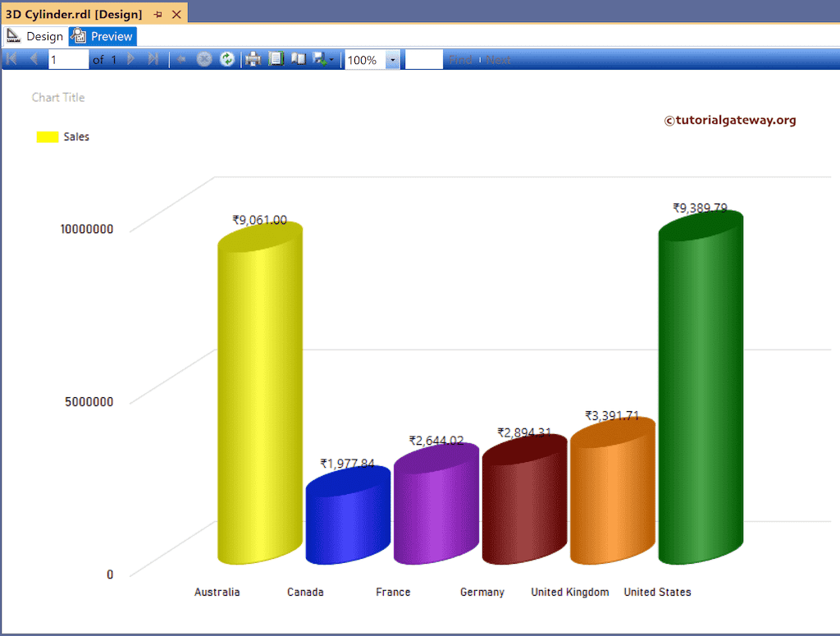The image size is (840, 636).
Task: Click the Export report icon
Action: (319, 58)
